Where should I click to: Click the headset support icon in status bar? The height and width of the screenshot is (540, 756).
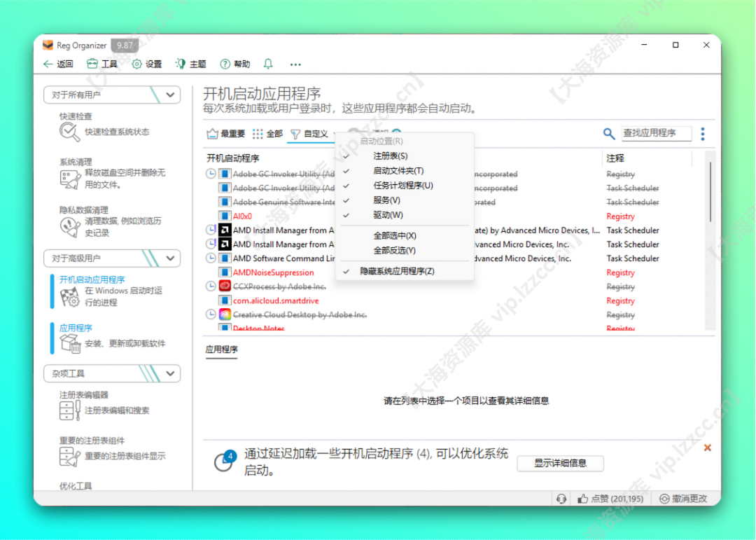pyautogui.click(x=561, y=499)
